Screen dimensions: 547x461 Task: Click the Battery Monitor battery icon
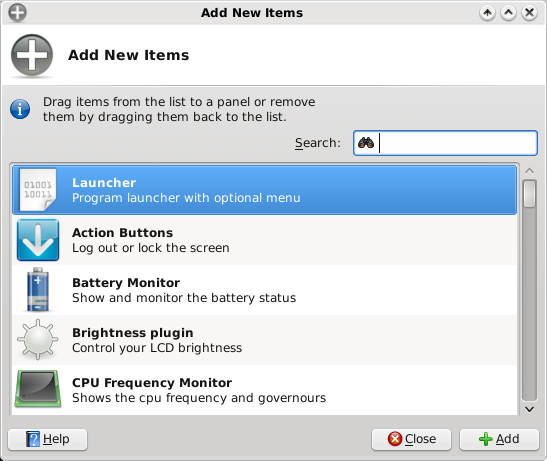coord(38,290)
